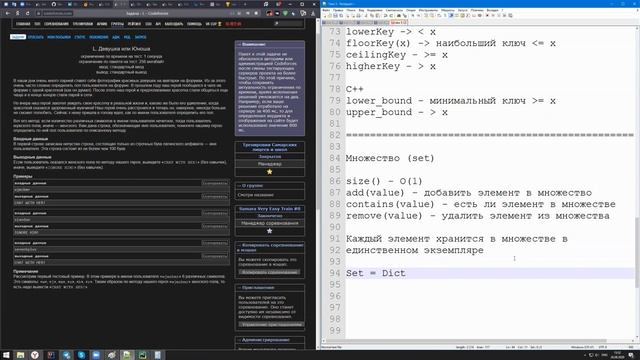Click the Управление приглашениями button

point(271,324)
